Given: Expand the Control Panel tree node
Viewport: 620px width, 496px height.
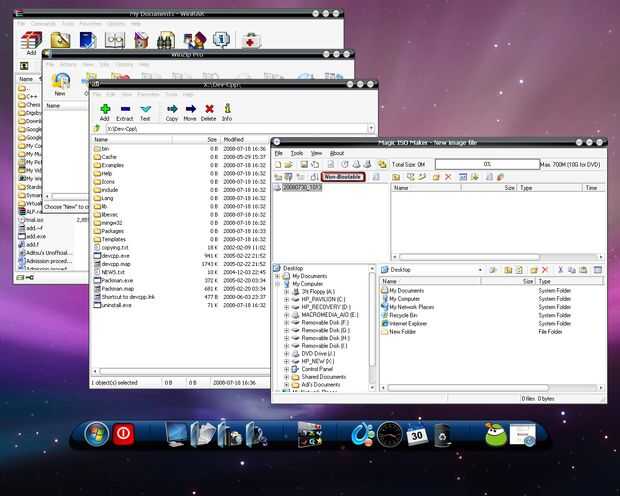Looking at the screenshot, I should 286,369.
